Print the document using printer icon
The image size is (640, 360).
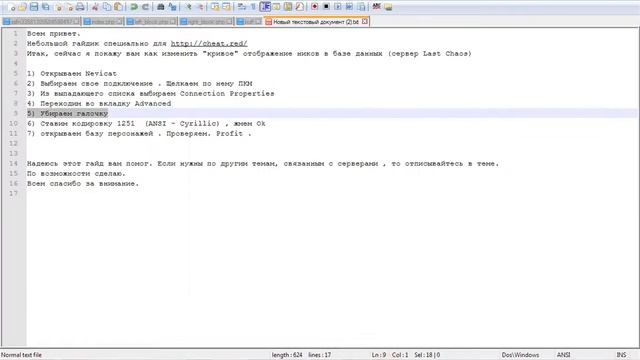pyautogui.click(x=80, y=7)
